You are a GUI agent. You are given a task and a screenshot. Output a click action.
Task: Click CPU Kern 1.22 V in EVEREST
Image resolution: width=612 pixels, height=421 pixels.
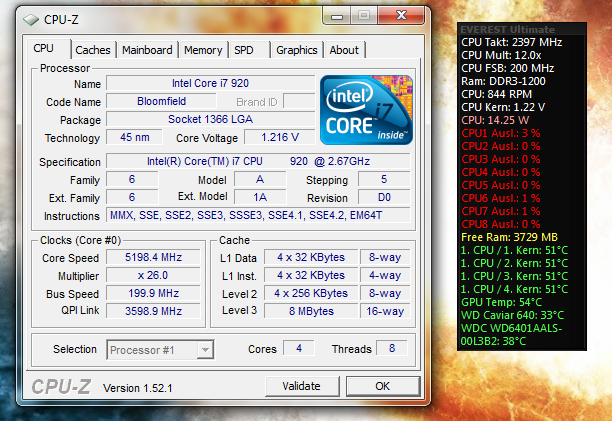[503, 107]
